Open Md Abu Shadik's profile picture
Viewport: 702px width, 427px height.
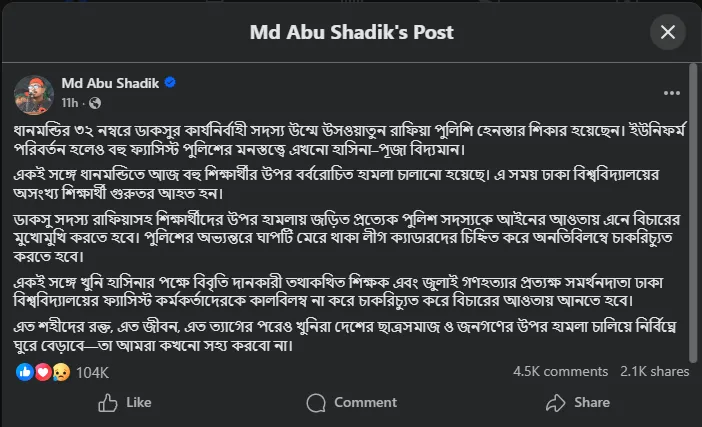click(33, 92)
